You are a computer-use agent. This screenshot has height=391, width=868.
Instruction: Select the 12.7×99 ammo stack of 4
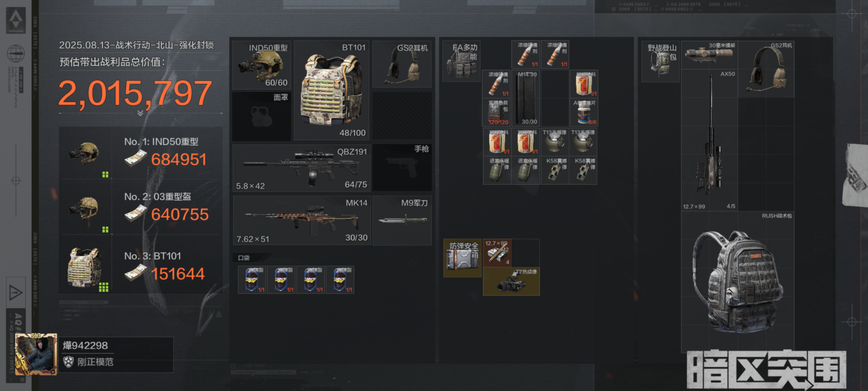pyautogui.click(x=497, y=253)
